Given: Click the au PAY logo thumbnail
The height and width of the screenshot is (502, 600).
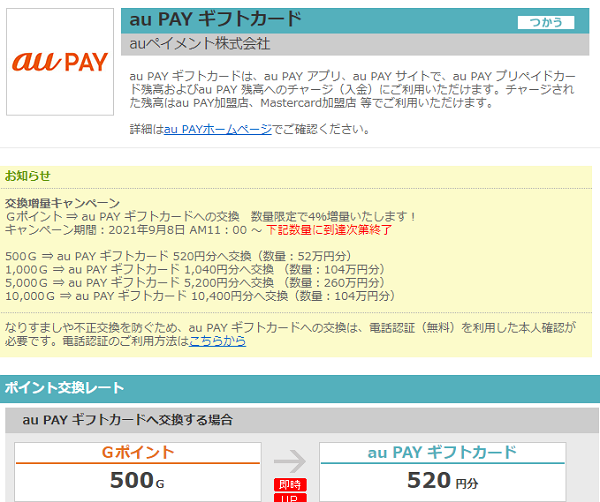Looking at the screenshot, I should [60, 62].
